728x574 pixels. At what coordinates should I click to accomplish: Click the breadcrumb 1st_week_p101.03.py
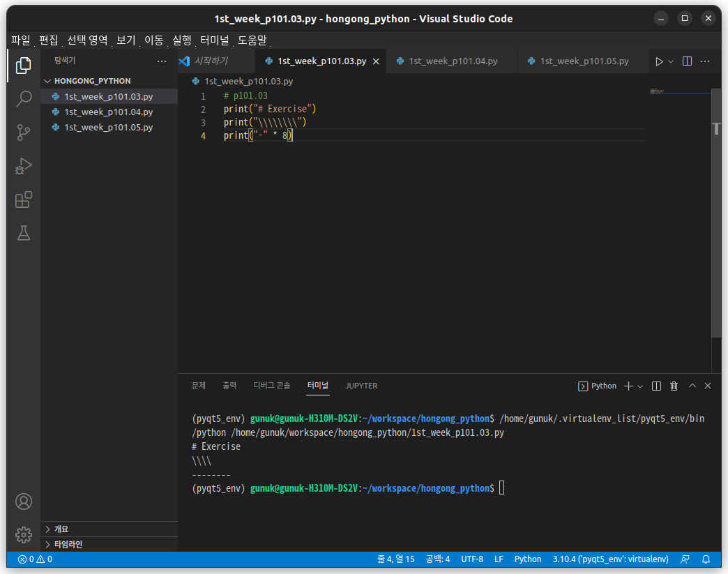tap(249, 82)
